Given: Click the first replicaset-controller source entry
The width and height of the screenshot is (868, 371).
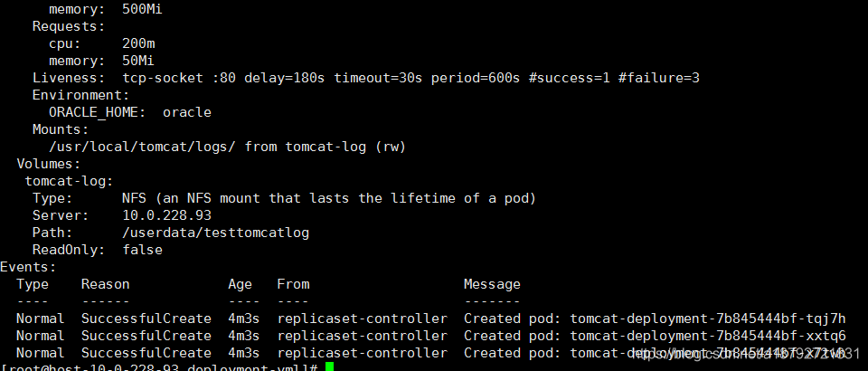Looking at the screenshot, I should click(x=362, y=319).
